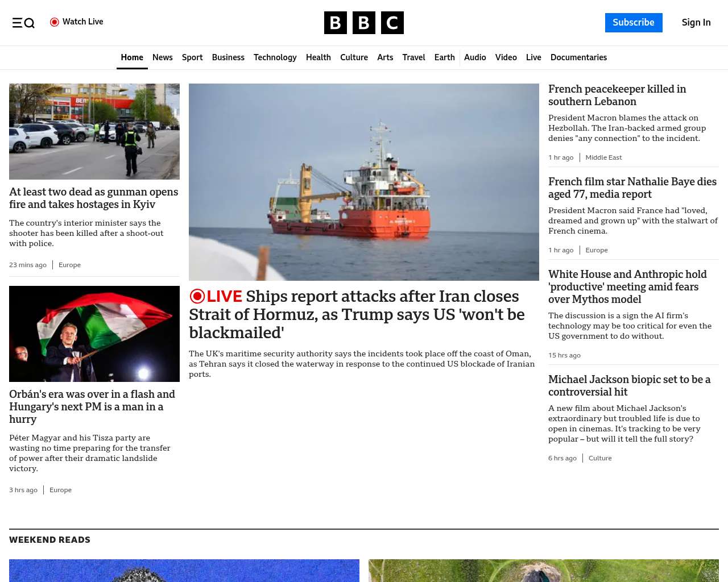Go to the Documentaries section
This screenshot has height=582, width=728.
coord(578,57)
